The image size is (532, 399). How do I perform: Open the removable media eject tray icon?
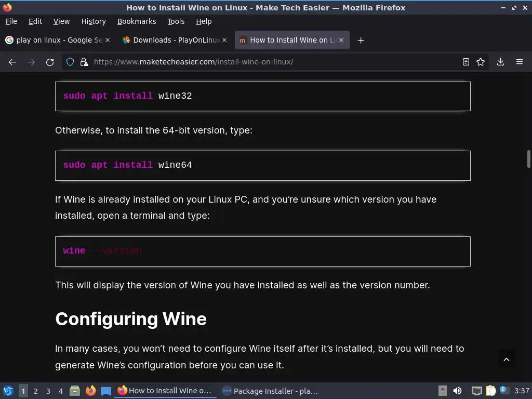click(442, 391)
